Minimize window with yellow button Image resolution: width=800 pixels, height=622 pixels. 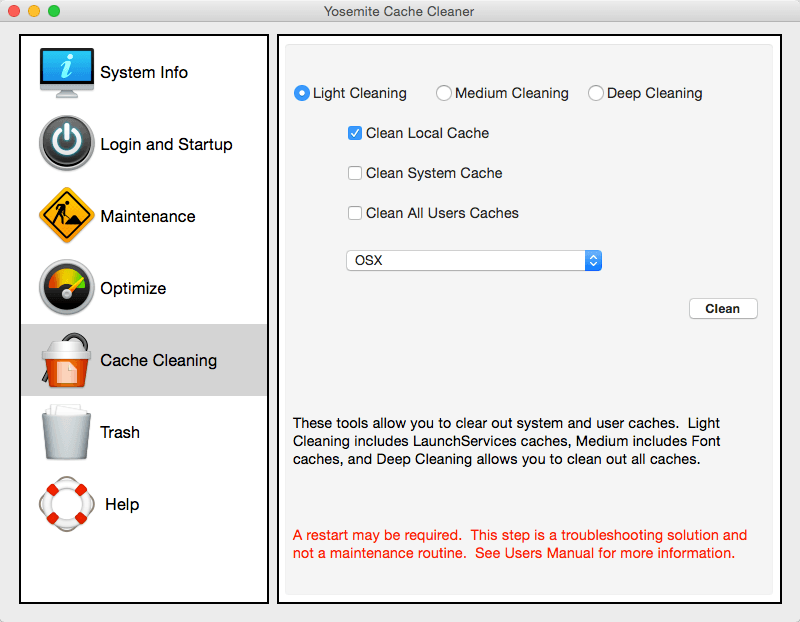pyautogui.click(x=34, y=11)
